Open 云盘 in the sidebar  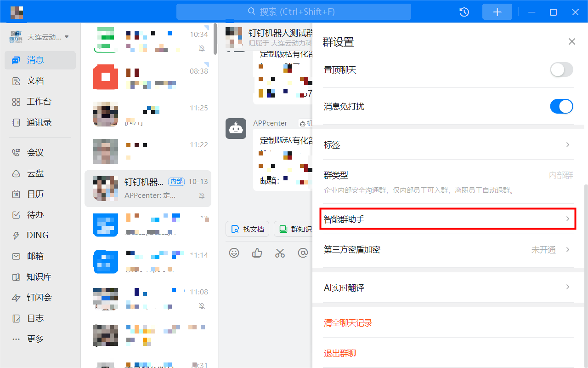coord(40,173)
